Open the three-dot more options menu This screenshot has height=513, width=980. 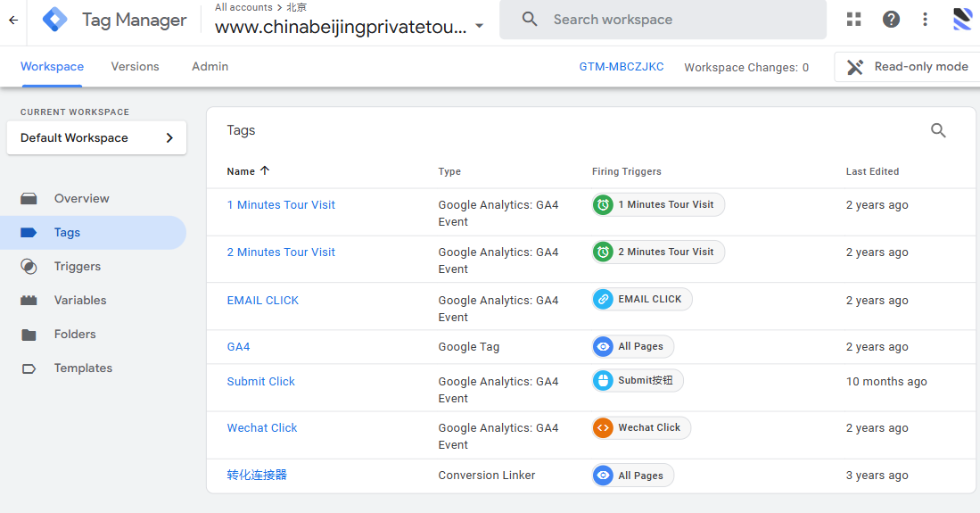click(x=926, y=20)
